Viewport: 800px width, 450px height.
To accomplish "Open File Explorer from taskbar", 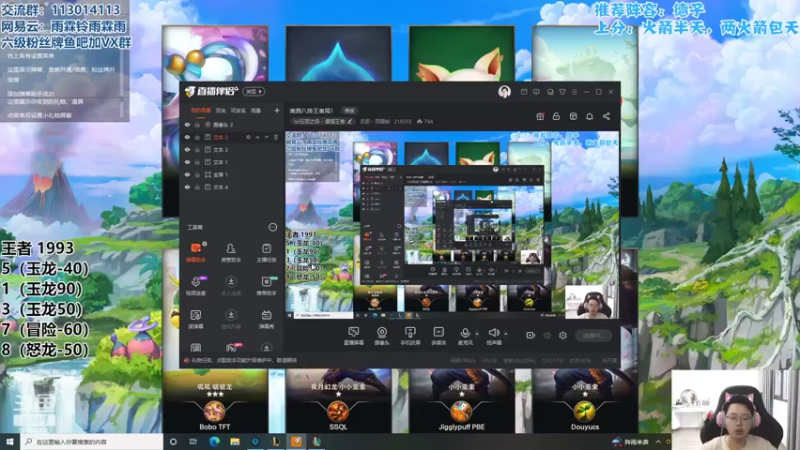I will [234, 441].
